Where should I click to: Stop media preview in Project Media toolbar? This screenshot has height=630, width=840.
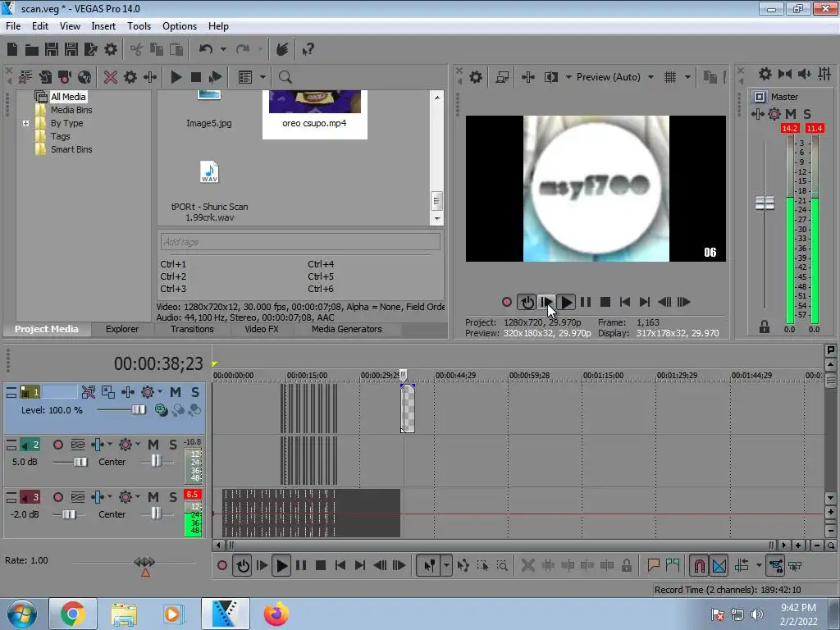coord(196,77)
